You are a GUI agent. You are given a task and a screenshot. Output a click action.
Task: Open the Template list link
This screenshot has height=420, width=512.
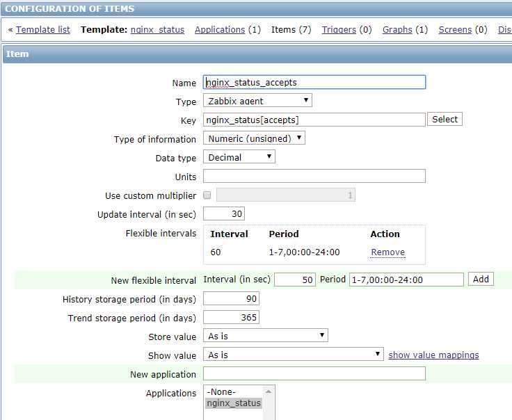tap(42, 30)
